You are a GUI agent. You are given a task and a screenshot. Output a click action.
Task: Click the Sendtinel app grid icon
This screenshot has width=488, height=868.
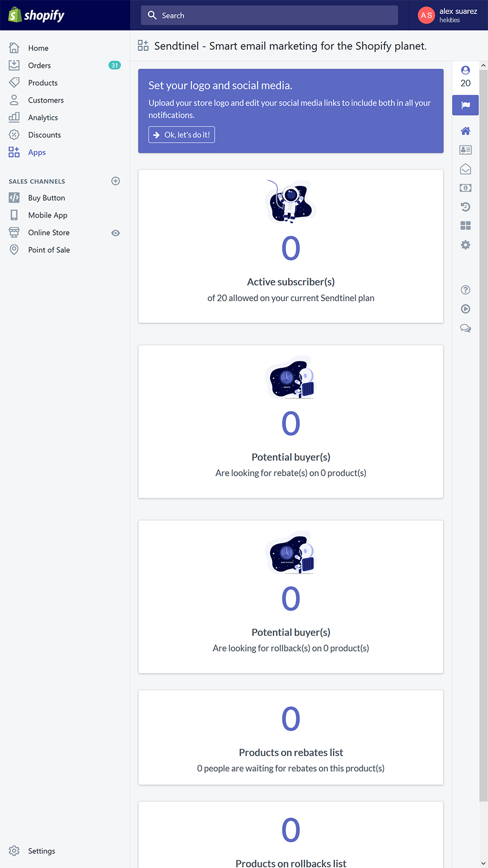coord(143,46)
